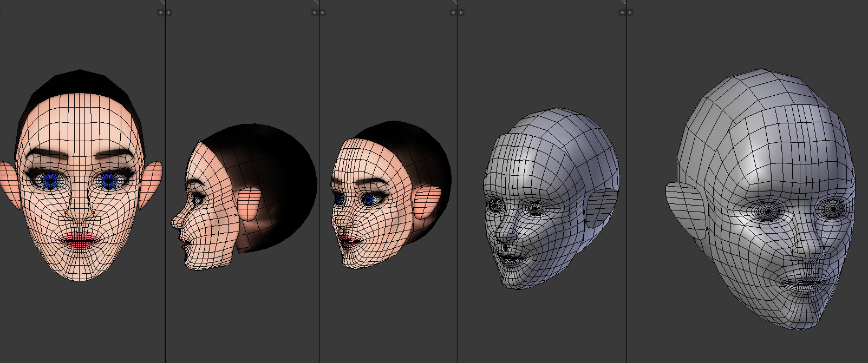Show the properties region in the small gray head viewport
The height and width of the screenshot is (363, 868).
click(622, 12)
